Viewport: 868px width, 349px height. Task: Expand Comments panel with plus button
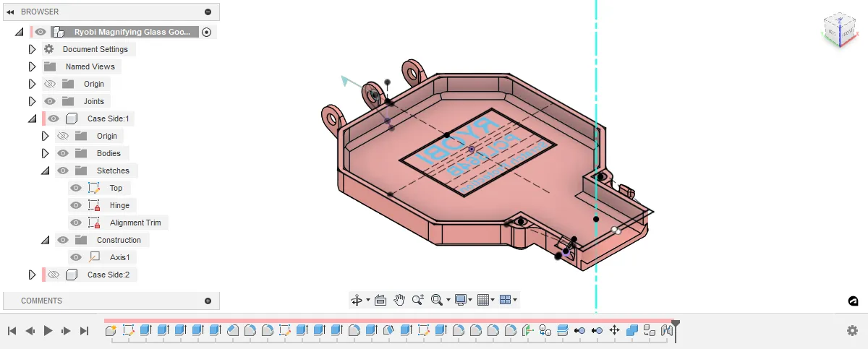pyautogui.click(x=208, y=301)
